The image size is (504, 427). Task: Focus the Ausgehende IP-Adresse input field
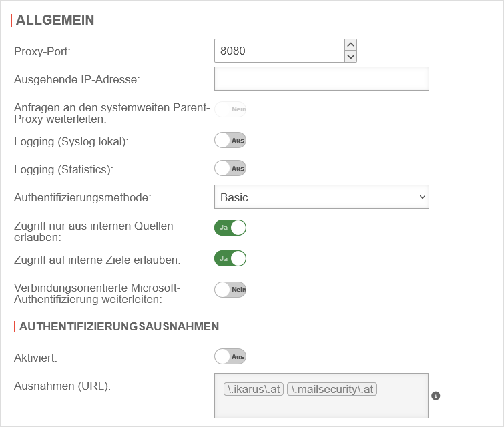click(x=321, y=79)
